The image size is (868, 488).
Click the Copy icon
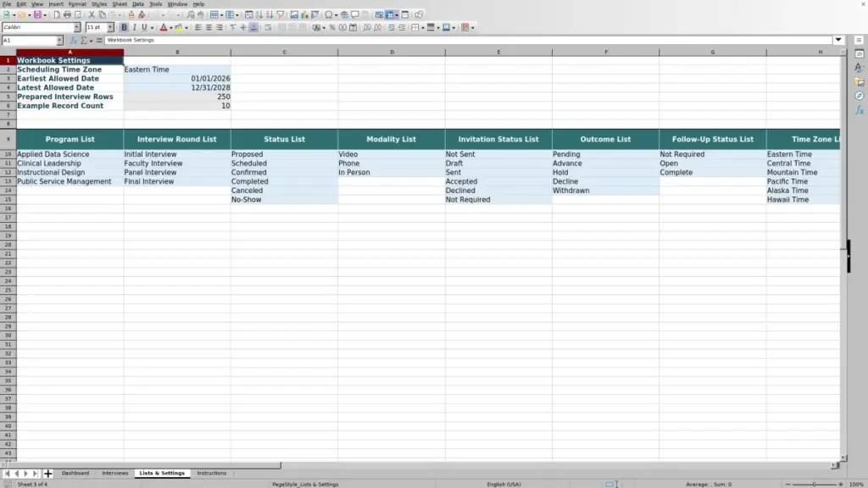pyautogui.click(x=102, y=15)
